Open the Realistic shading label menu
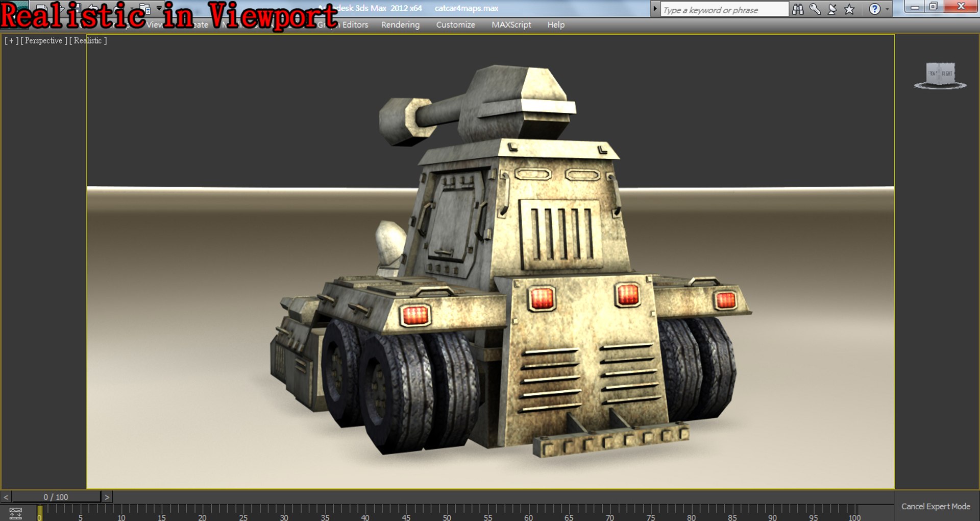The height and width of the screenshot is (521, 980). [x=88, y=40]
